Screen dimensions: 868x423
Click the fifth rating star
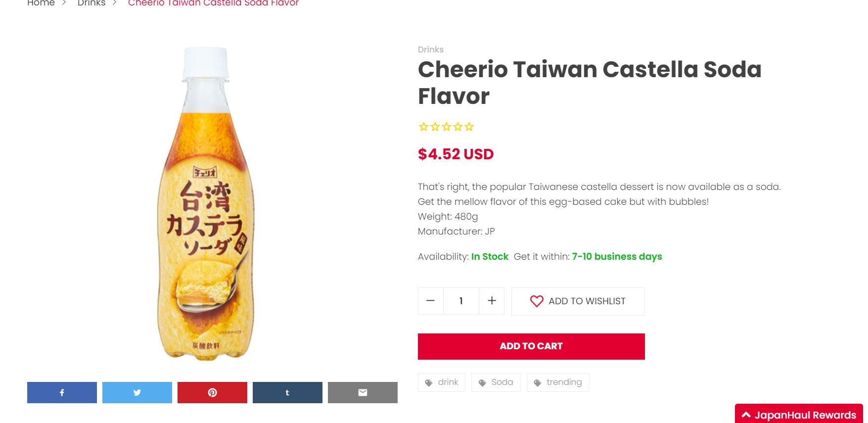469,127
